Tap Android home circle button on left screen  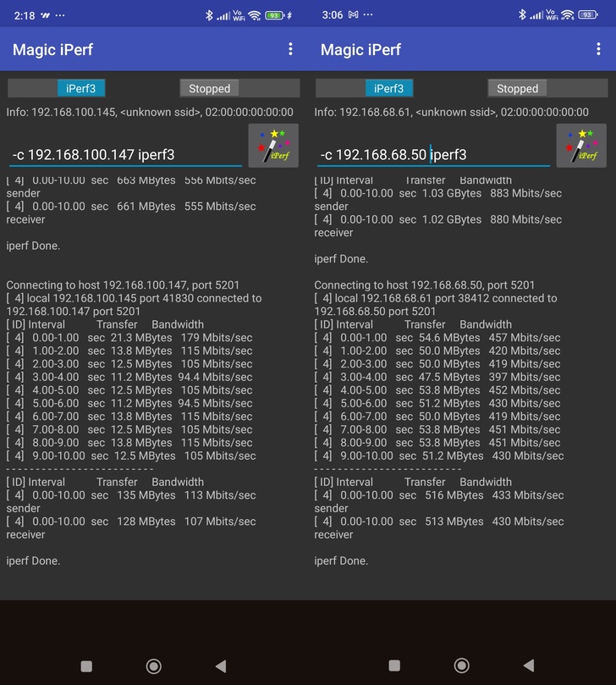(x=154, y=666)
